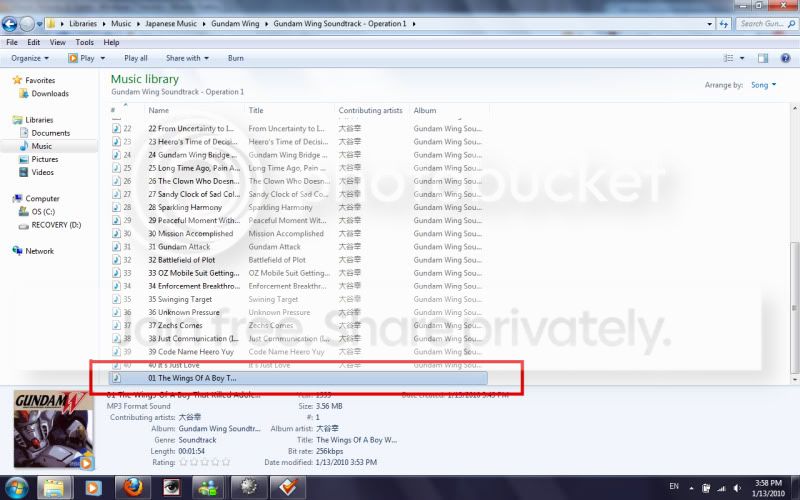This screenshot has height=500, width=800.
Task: Click the refresh button beside address bar
Action: [x=723, y=23]
